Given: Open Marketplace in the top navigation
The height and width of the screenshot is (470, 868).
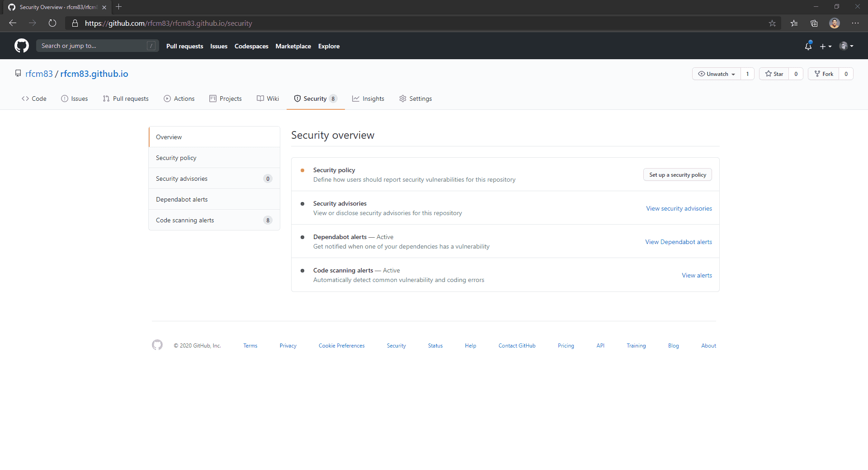Looking at the screenshot, I should [x=293, y=46].
